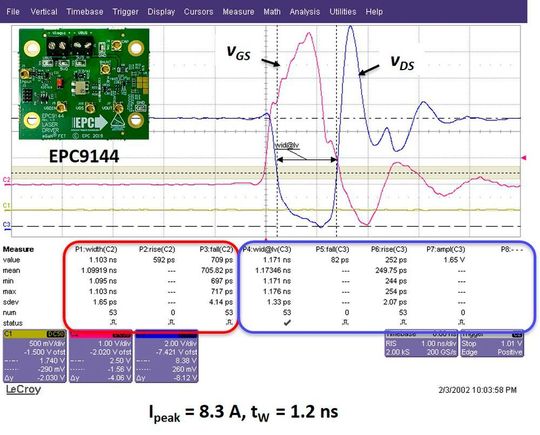Click the Edge Positive trigger setting
Image resolution: width=540 pixels, height=435 pixels.
pyautogui.click(x=492, y=352)
